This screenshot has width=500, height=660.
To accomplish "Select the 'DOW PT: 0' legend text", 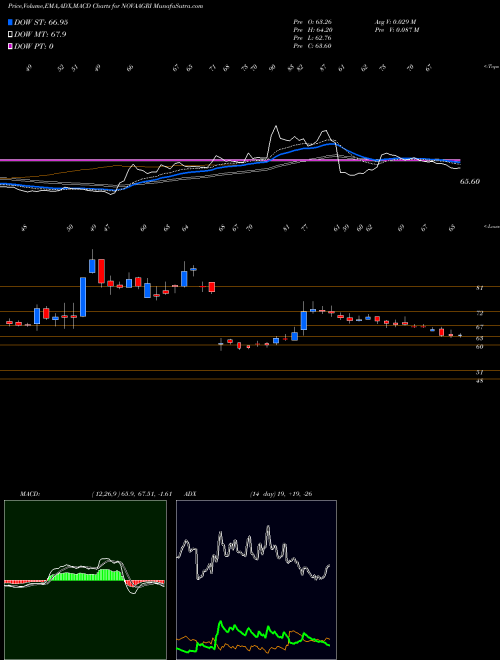I will tap(34, 46).
